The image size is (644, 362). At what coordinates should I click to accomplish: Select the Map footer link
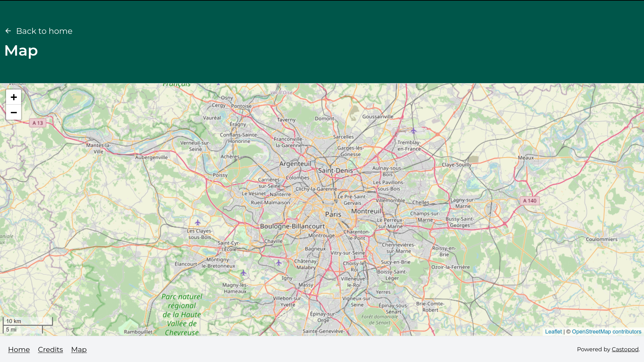click(x=79, y=350)
